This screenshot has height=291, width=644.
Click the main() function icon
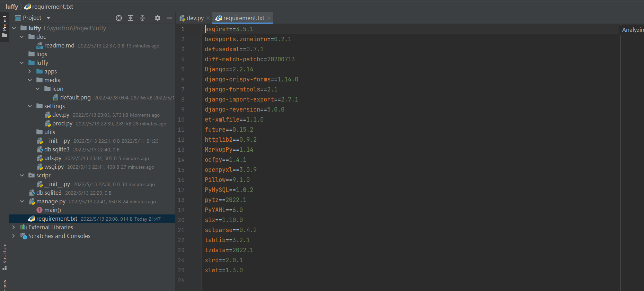click(x=39, y=210)
